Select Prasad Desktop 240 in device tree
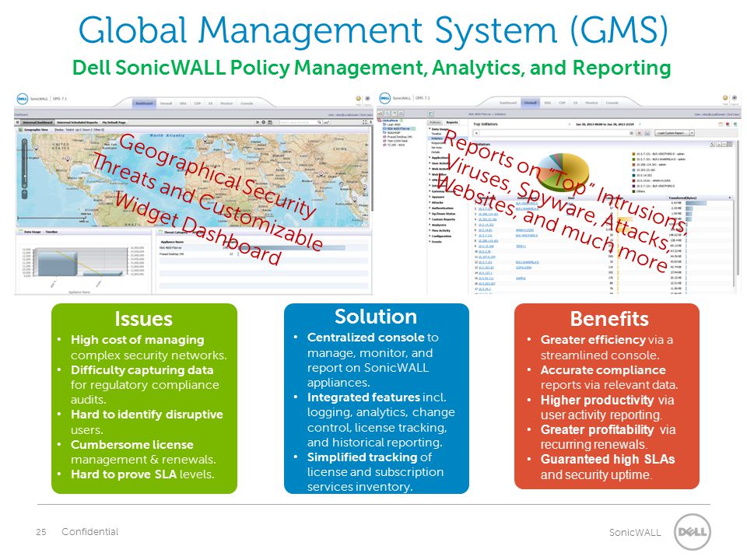Screen dimensions: 747x560 (399, 137)
